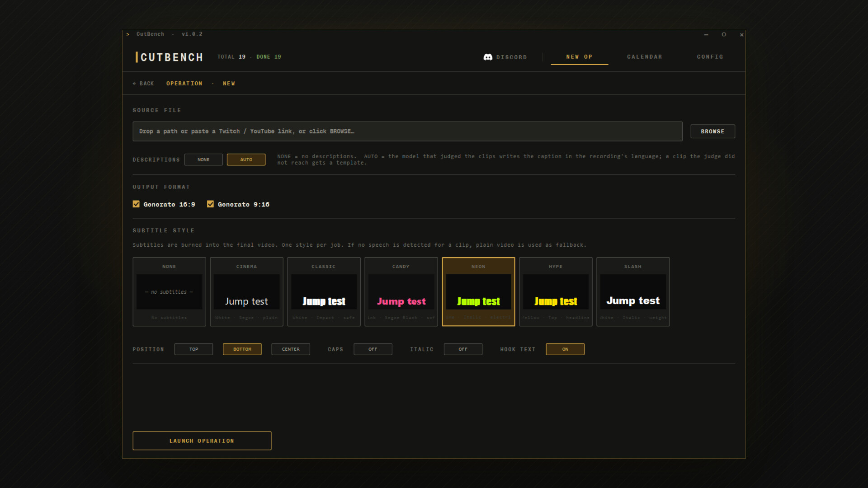Set descriptions to AUTO
This screenshot has width=868, height=488.
[246, 160]
